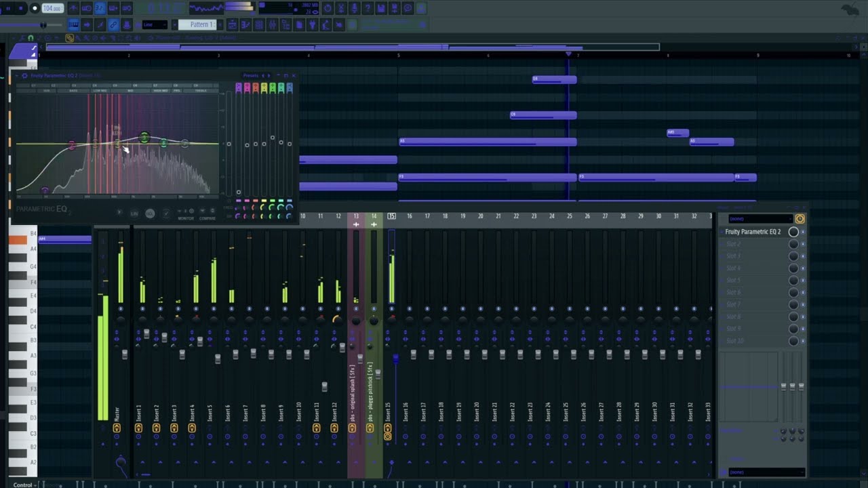The width and height of the screenshot is (868, 488).
Task: Click the Master track fader
Action: (x=125, y=354)
